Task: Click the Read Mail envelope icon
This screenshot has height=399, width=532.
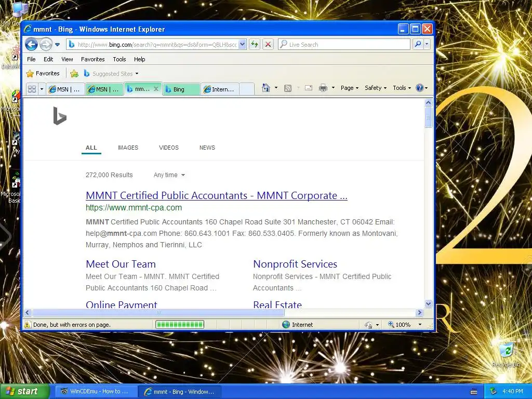Action: pos(309,88)
